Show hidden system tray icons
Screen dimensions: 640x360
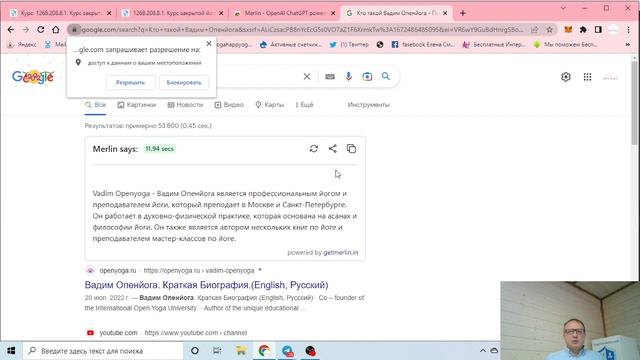click(482, 351)
